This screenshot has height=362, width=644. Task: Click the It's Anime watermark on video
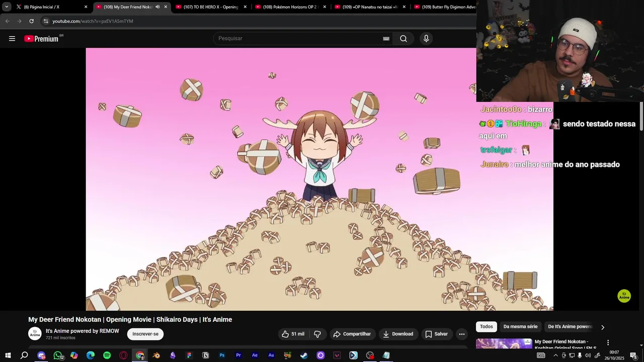pos(624,296)
